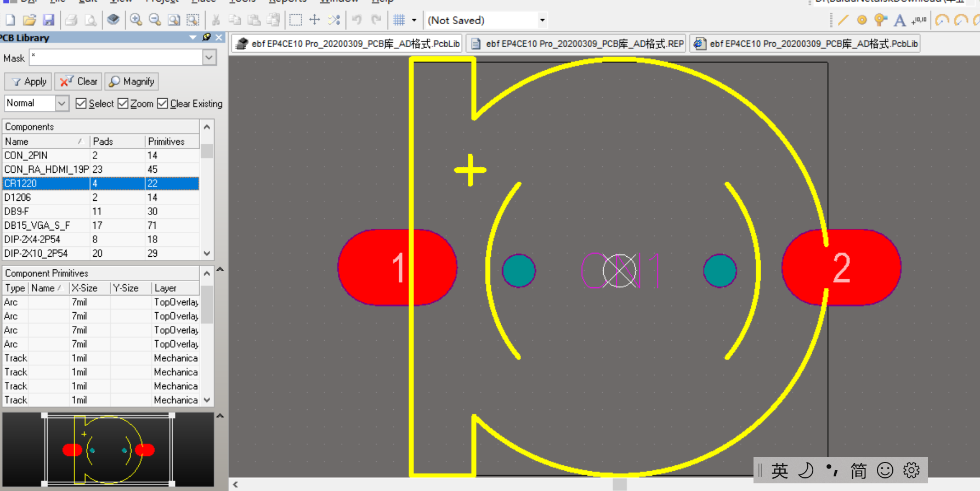
Task: Open an existing document via folder icon
Action: 29,20
